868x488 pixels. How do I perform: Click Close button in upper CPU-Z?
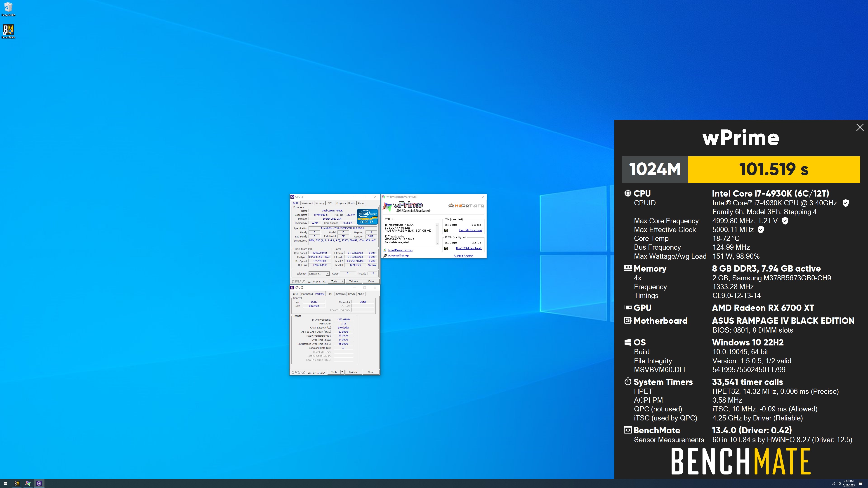tap(371, 281)
